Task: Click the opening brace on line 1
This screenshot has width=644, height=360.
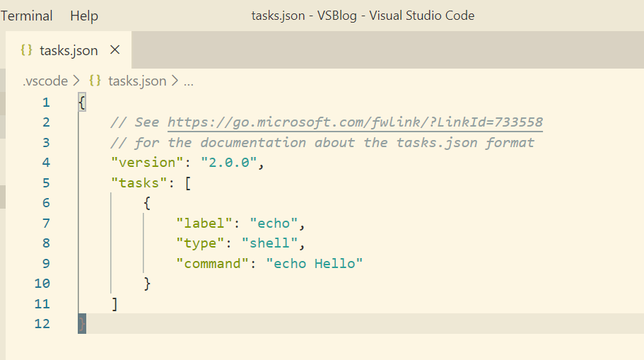Action: coord(82,103)
